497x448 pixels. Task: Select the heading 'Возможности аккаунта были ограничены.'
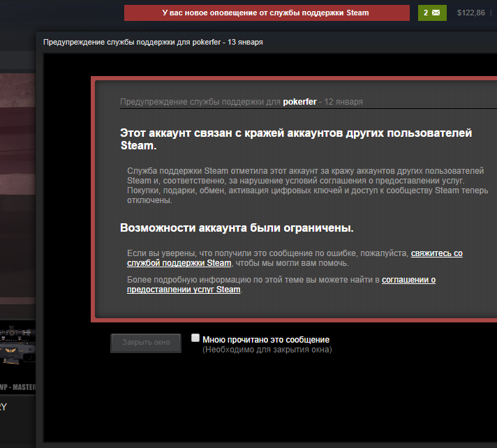tap(237, 227)
